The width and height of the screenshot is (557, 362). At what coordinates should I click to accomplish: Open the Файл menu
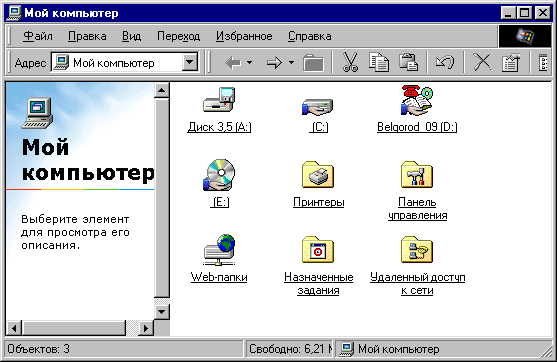tap(38, 36)
